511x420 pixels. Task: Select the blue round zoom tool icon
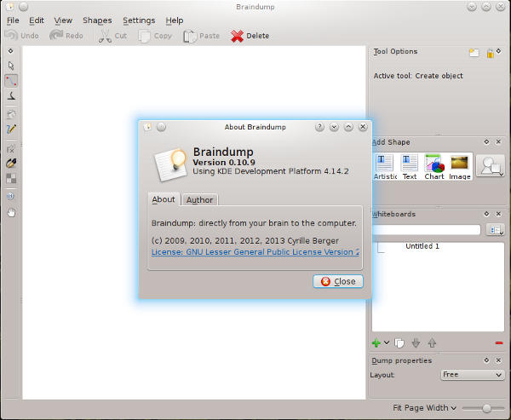click(10, 196)
